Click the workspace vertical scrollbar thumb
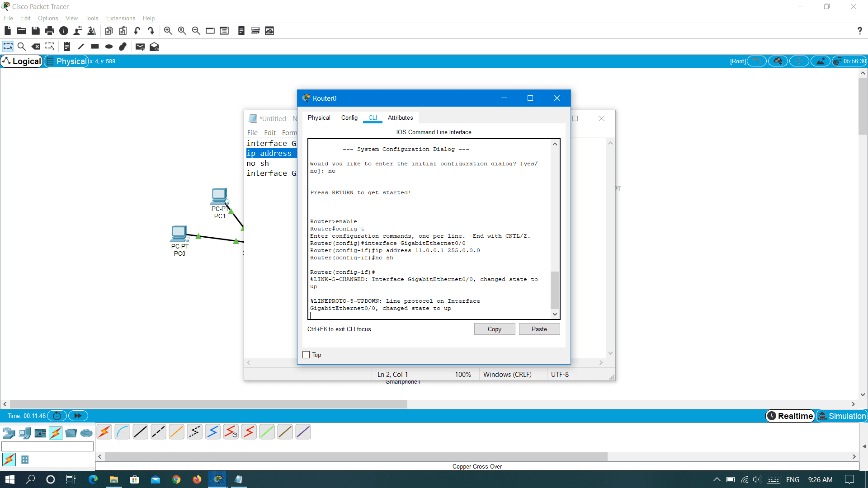This screenshot has width=868, height=488. pos(863,106)
